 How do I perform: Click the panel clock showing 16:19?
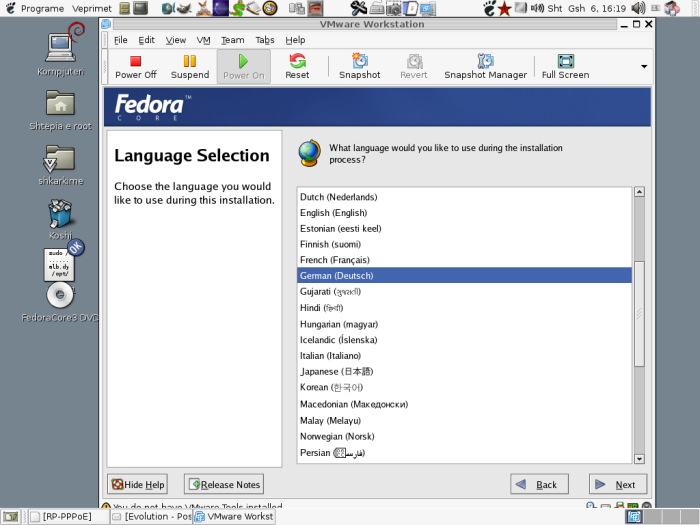point(586,8)
